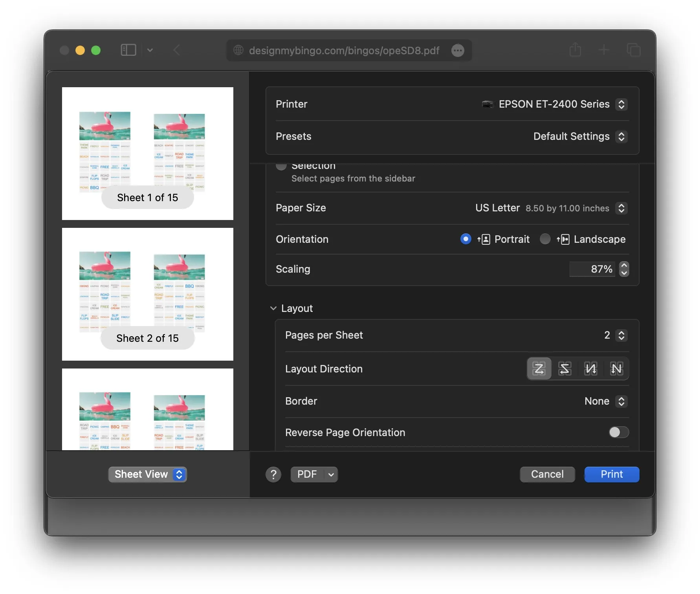Pick the third layout direction icon, reversed-N
This screenshot has width=700, height=594.
coord(591,368)
